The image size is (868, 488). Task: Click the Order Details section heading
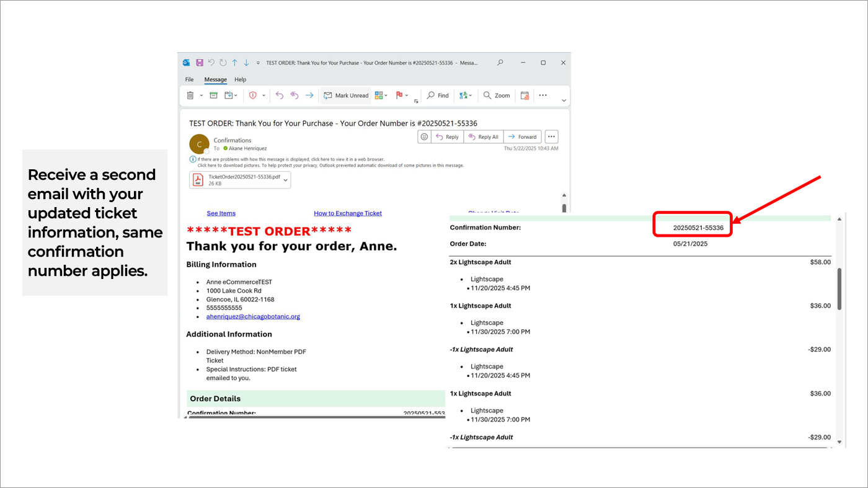215,399
